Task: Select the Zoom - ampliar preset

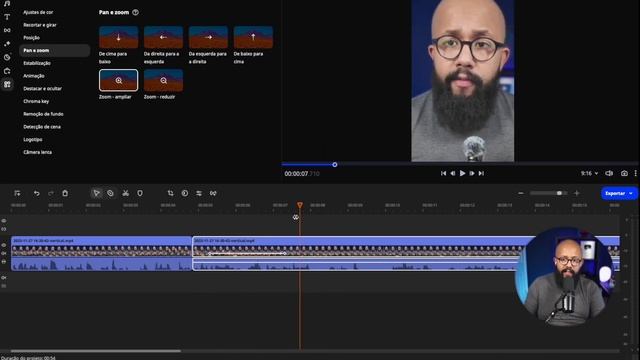Action: pyautogui.click(x=118, y=80)
